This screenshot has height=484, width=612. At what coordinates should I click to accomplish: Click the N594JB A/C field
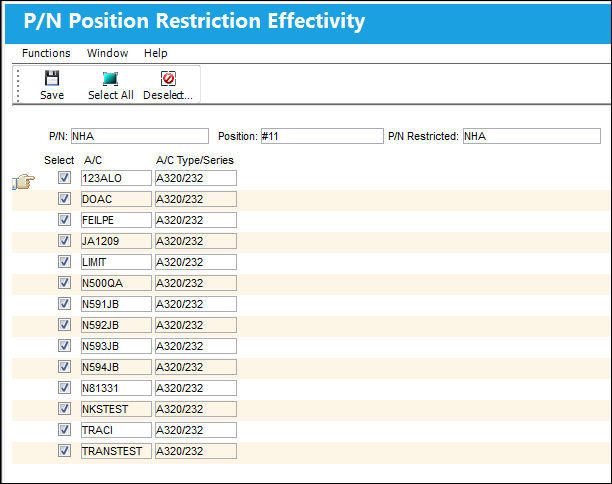(116, 367)
